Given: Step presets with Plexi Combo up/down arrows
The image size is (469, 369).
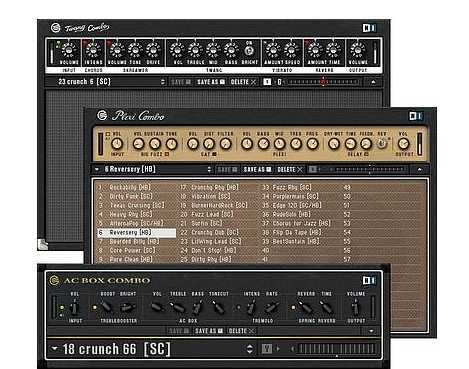Looking at the screenshot, I should pos(209,169).
